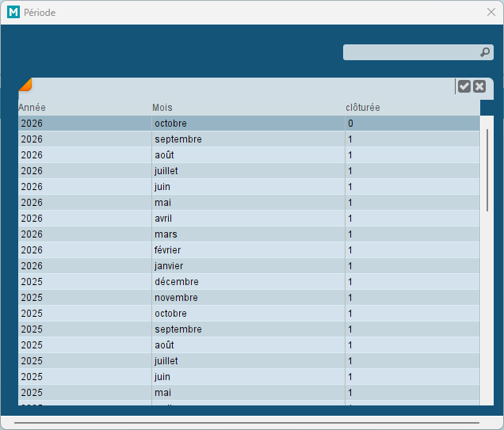The width and height of the screenshot is (504, 430).
Task: Click the horizontal scrollbar at bottom
Action: pos(247,423)
